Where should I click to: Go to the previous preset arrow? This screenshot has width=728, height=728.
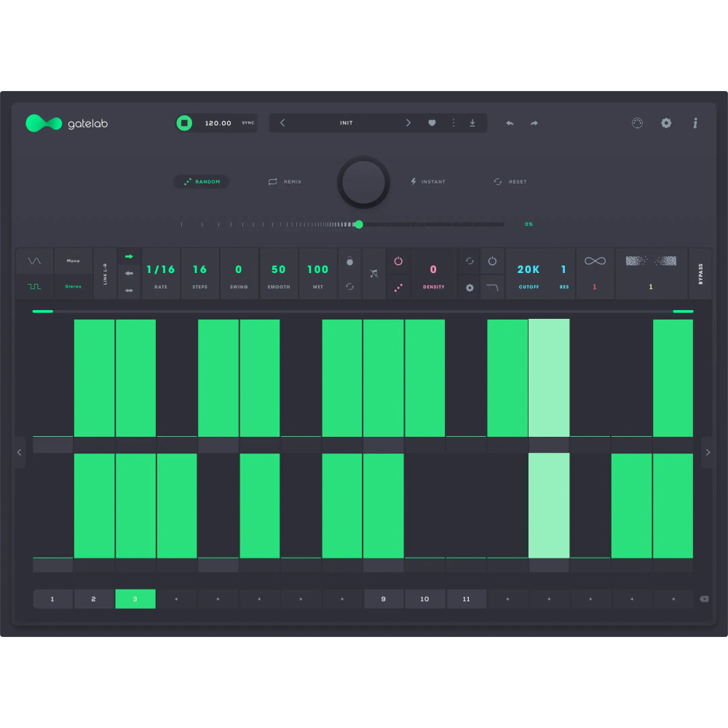pyautogui.click(x=283, y=123)
